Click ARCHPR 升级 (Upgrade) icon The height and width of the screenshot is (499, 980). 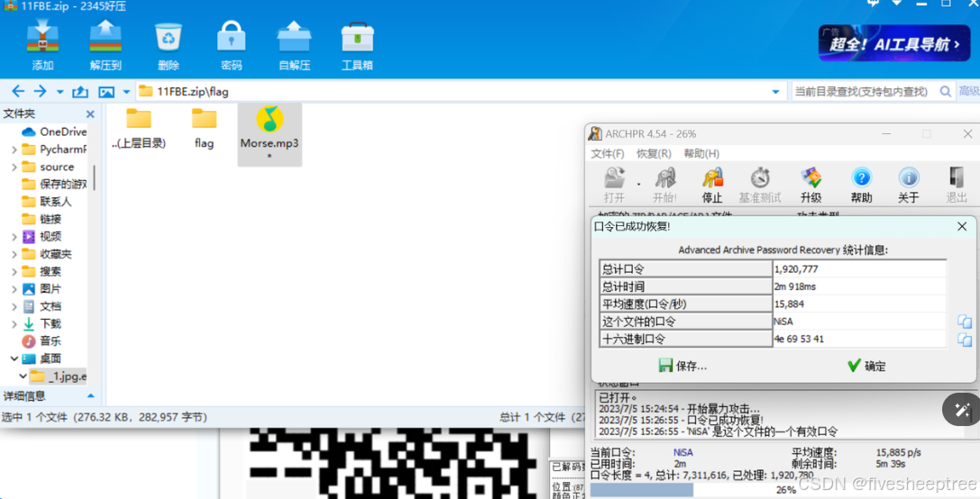[x=811, y=185]
